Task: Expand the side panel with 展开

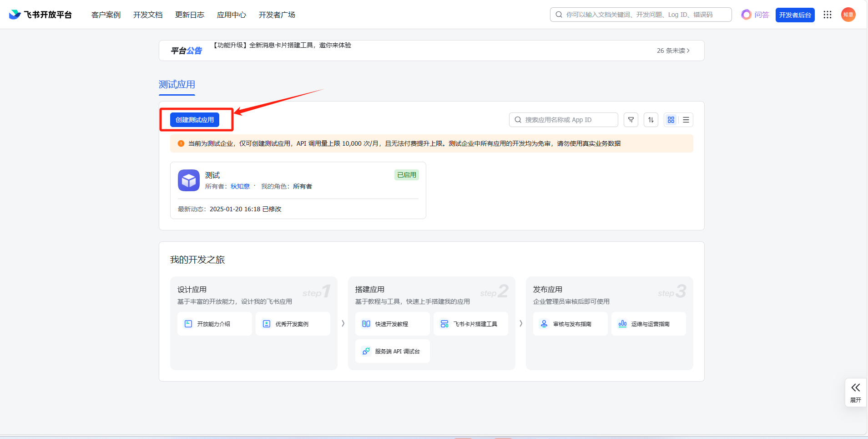Action: pyautogui.click(x=855, y=392)
